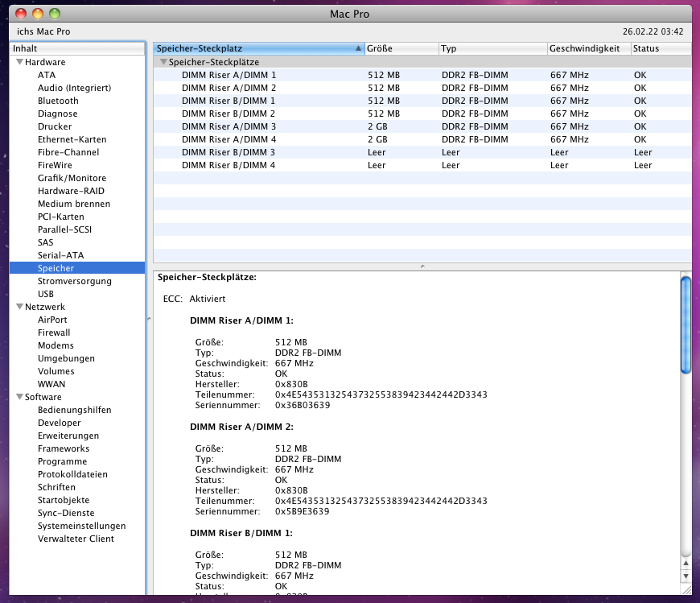Open Medium brennen section
Image resolution: width=700 pixels, height=603 pixels.
coord(74,204)
